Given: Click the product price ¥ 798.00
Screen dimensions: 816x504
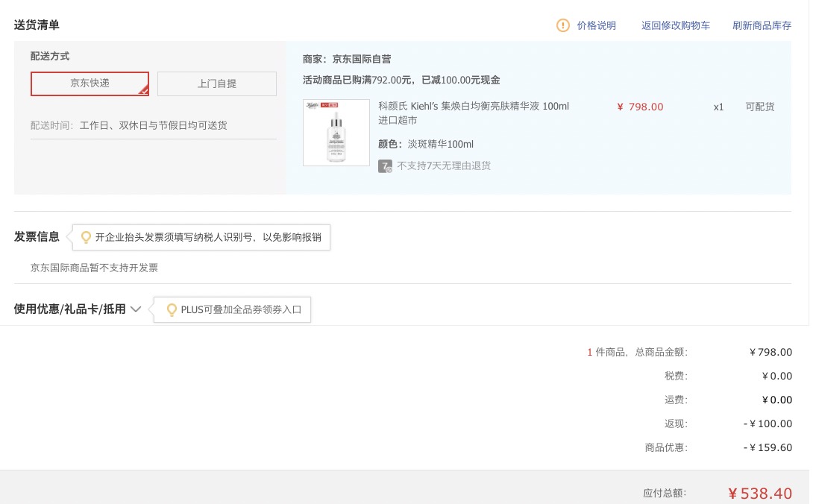Looking at the screenshot, I should pyautogui.click(x=640, y=107).
